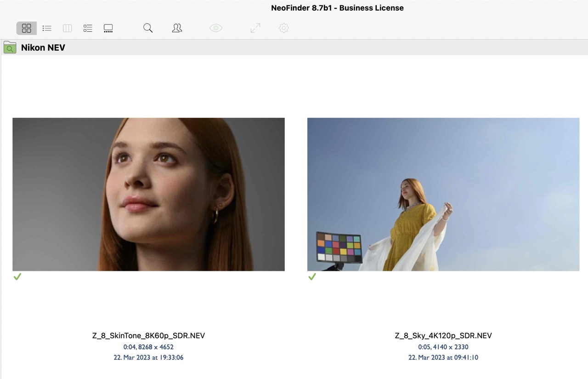
Task: Click the Z_8_SkinTone_8K60p_SDR.NEV file name
Action: (x=148, y=336)
